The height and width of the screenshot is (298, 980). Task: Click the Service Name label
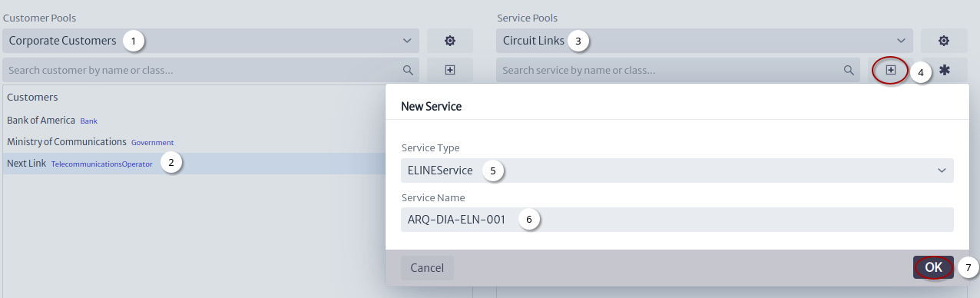(x=433, y=197)
